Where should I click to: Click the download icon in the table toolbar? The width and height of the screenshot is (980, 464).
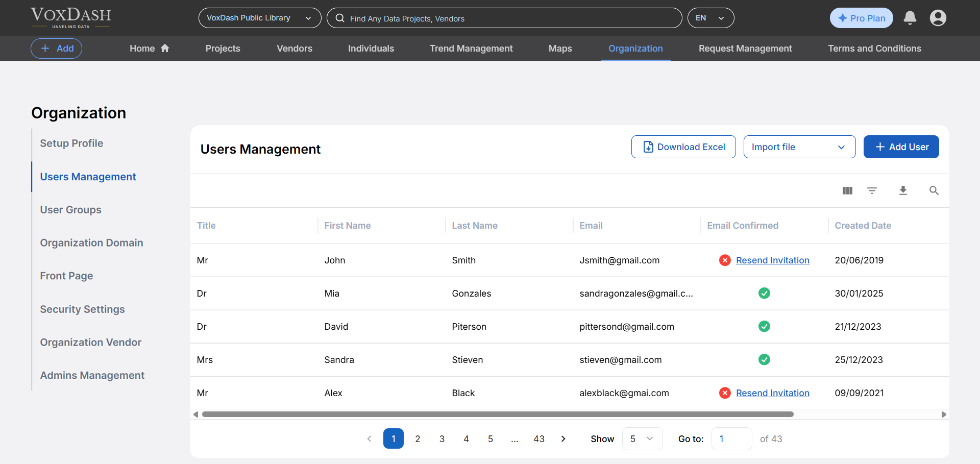click(x=903, y=190)
